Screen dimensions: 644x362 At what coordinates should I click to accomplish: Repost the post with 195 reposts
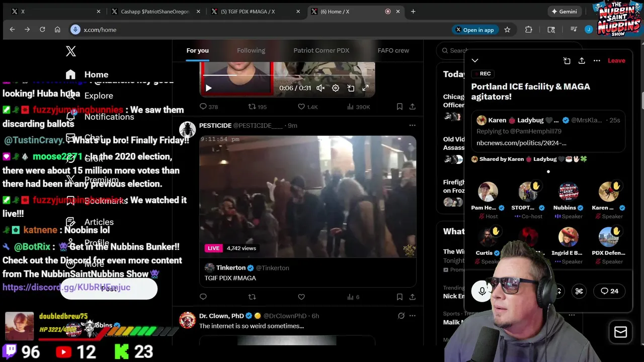click(258, 107)
